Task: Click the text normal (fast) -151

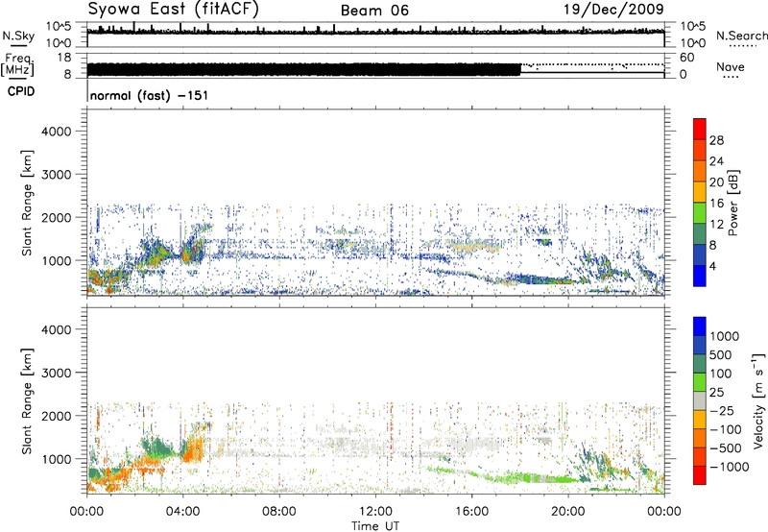Action: click(x=149, y=95)
